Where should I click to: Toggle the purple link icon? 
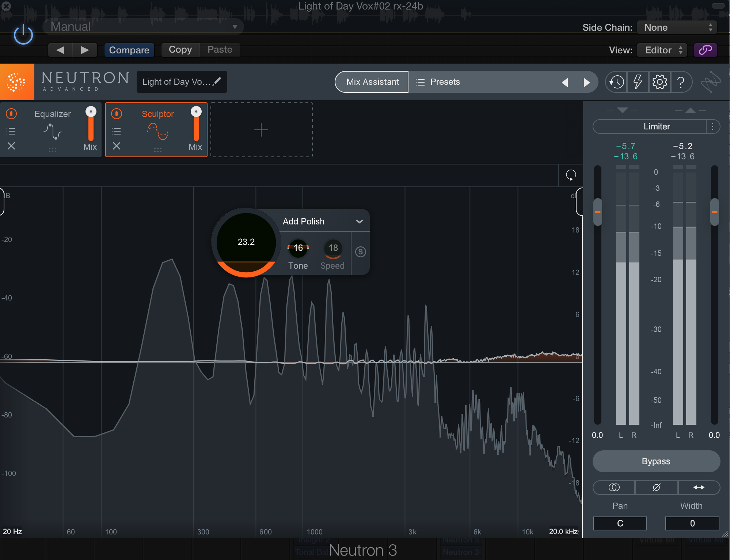pos(705,50)
